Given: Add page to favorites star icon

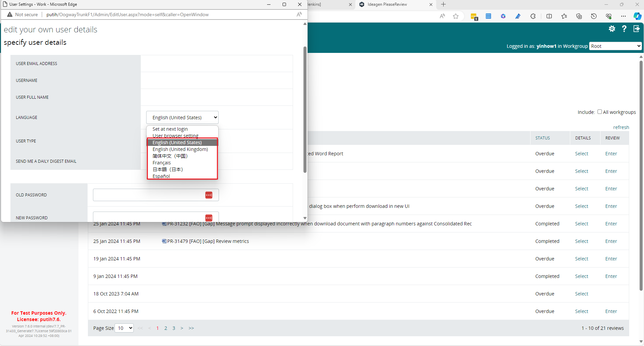Looking at the screenshot, I should point(456,16).
